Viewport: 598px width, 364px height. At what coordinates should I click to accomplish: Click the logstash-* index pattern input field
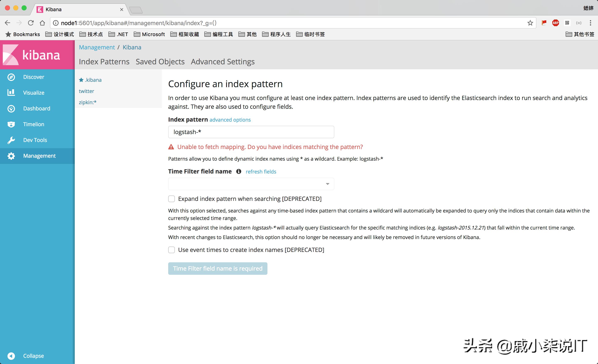click(x=251, y=132)
